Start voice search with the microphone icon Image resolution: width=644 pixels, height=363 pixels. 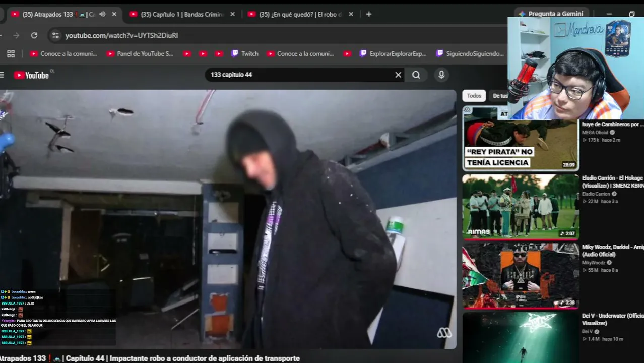(x=441, y=75)
